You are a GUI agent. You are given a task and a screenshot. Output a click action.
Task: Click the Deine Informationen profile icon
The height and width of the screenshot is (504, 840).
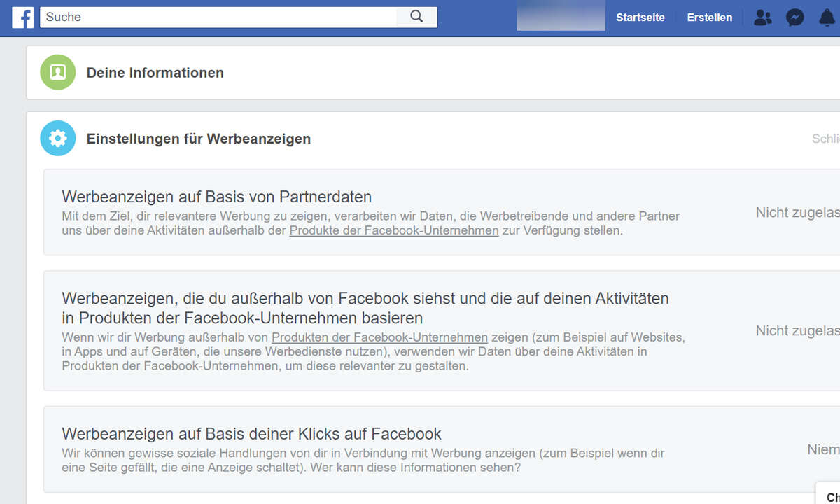57,72
